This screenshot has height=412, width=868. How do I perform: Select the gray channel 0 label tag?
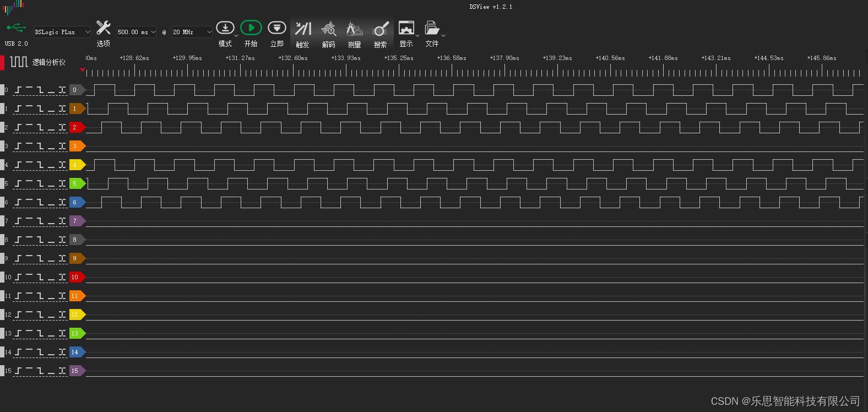77,90
